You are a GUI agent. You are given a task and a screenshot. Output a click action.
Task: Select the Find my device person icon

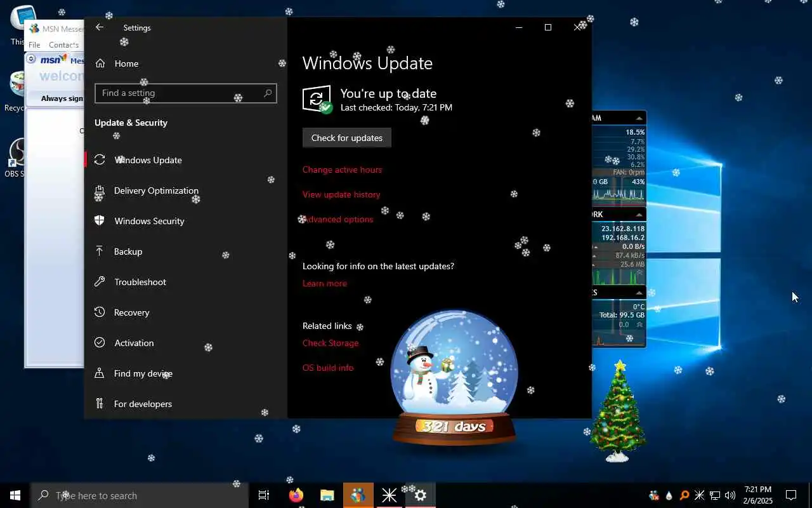(100, 373)
